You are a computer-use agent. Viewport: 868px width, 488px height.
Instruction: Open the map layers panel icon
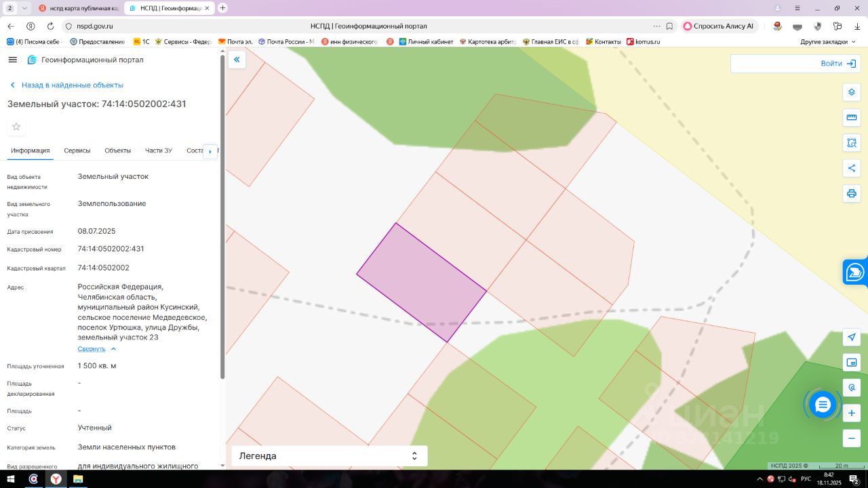(852, 92)
